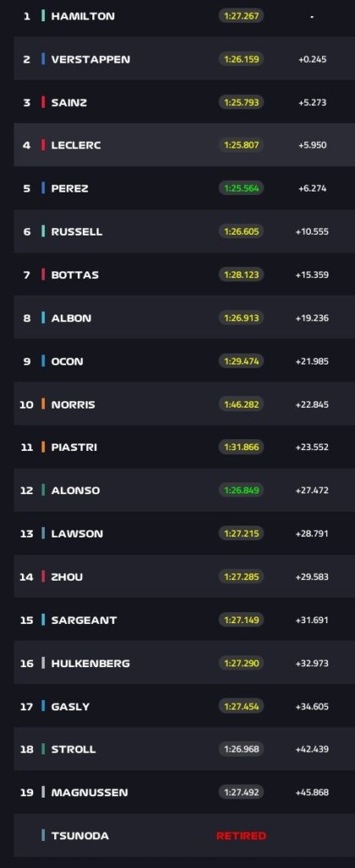Click the teal team color bar beside Russell

tap(43, 231)
